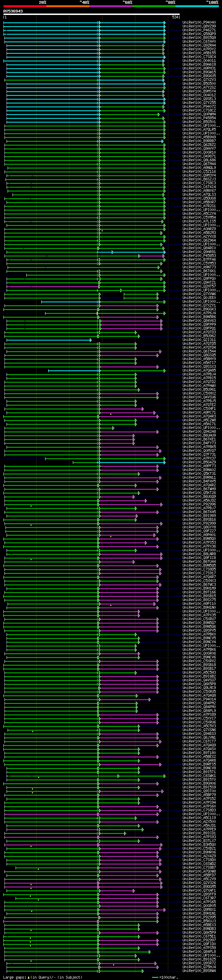The image size is (222, 980).
Task: Click the green ~80% identity legend bar
Action: pyautogui.click(x=154, y=6)
